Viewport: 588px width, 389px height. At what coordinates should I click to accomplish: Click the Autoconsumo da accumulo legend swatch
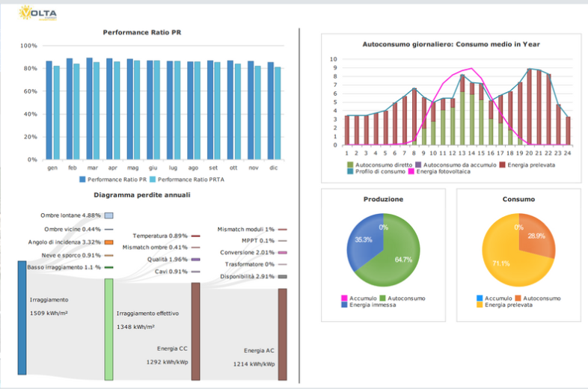pyautogui.click(x=418, y=165)
